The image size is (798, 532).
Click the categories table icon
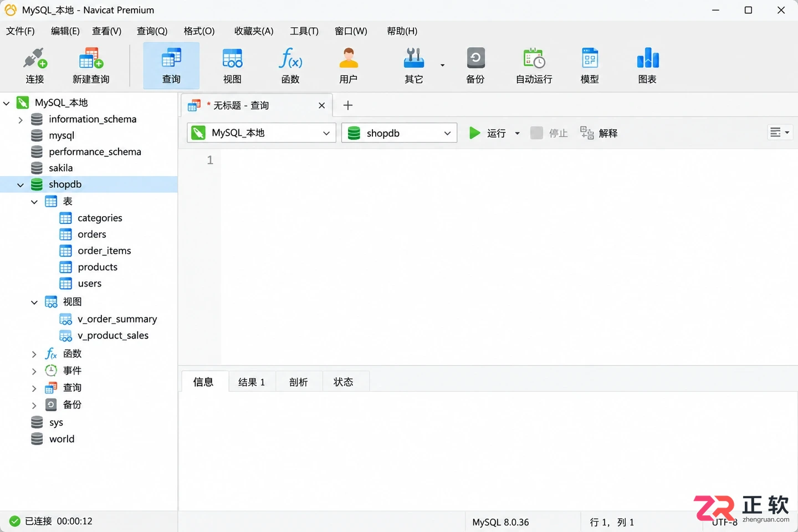pyautogui.click(x=65, y=218)
